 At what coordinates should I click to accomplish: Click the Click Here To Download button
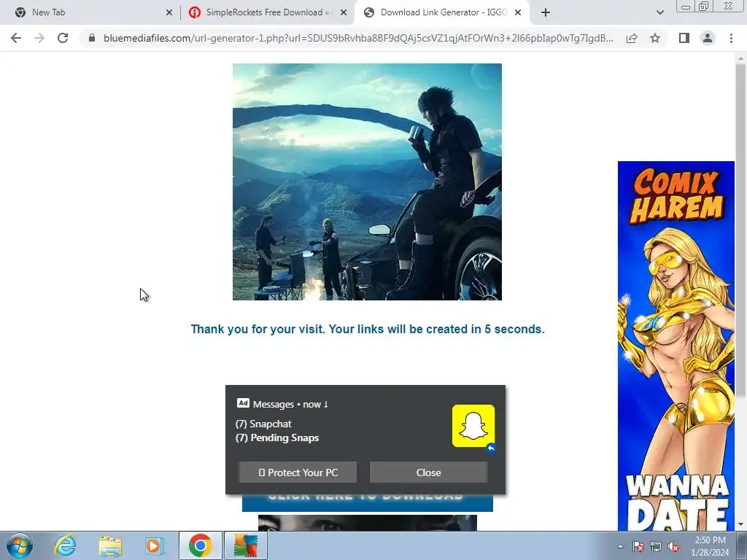pyautogui.click(x=368, y=502)
